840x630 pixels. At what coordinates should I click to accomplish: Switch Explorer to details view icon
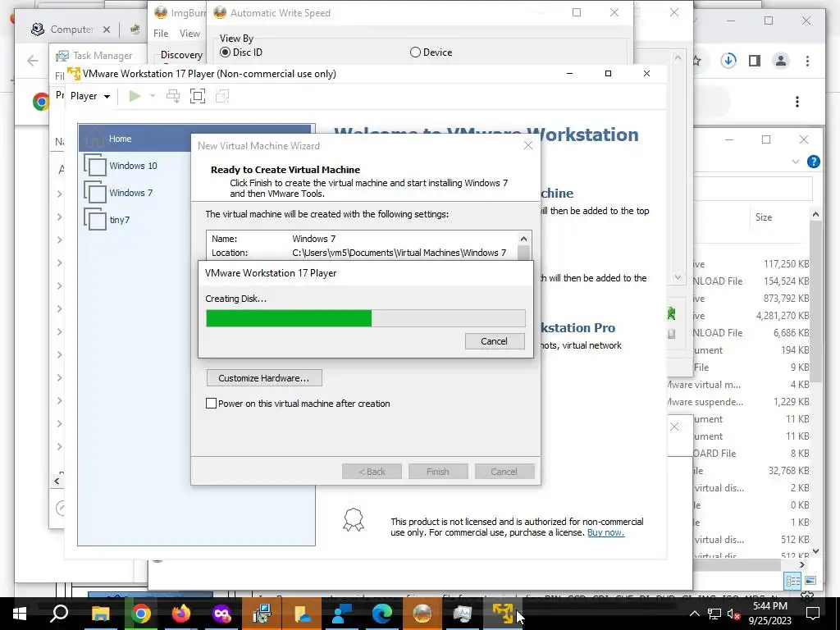tap(792, 581)
